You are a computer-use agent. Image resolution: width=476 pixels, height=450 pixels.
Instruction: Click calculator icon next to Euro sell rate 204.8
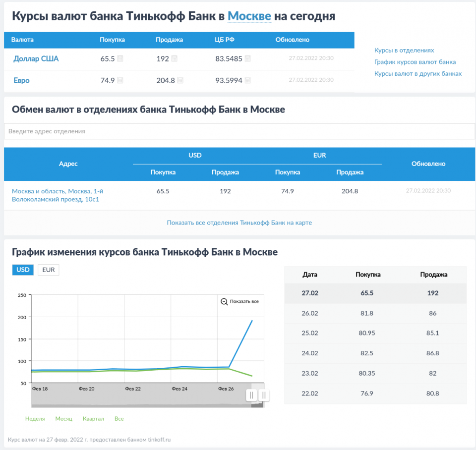click(180, 80)
